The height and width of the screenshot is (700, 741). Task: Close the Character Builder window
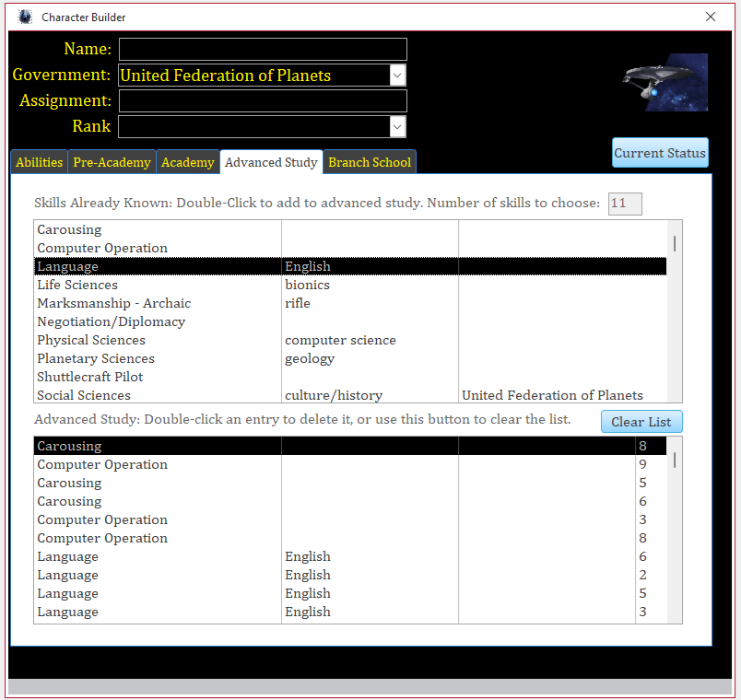click(711, 17)
